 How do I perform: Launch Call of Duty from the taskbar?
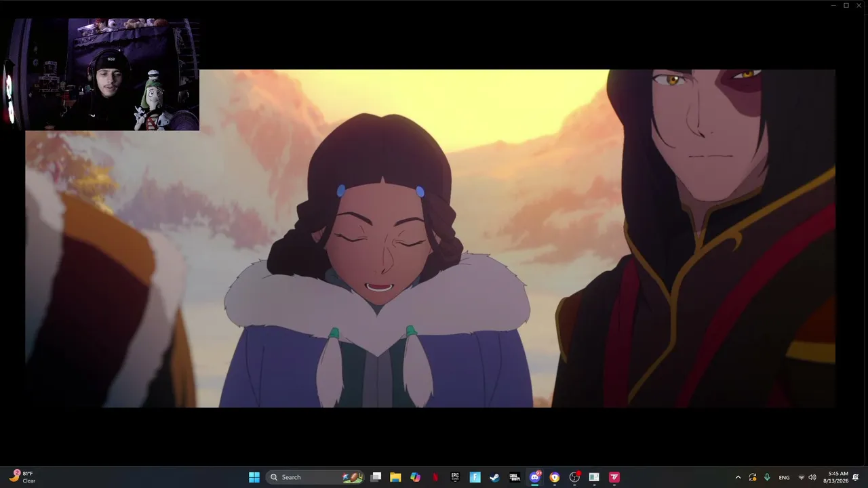pyautogui.click(x=515, y=477)
